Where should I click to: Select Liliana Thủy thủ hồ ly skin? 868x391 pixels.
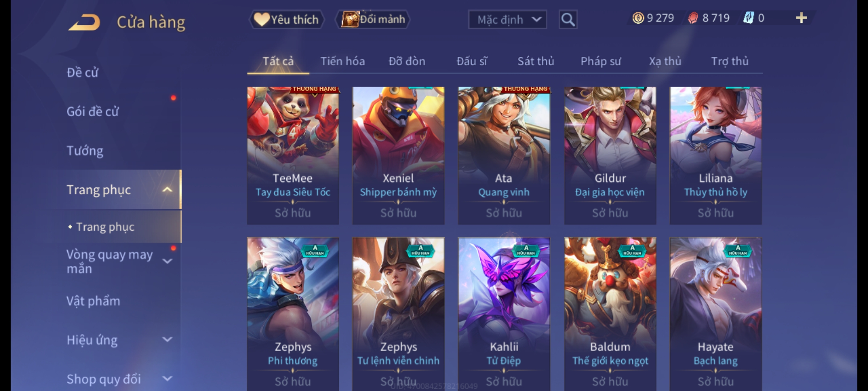point(716,156)
